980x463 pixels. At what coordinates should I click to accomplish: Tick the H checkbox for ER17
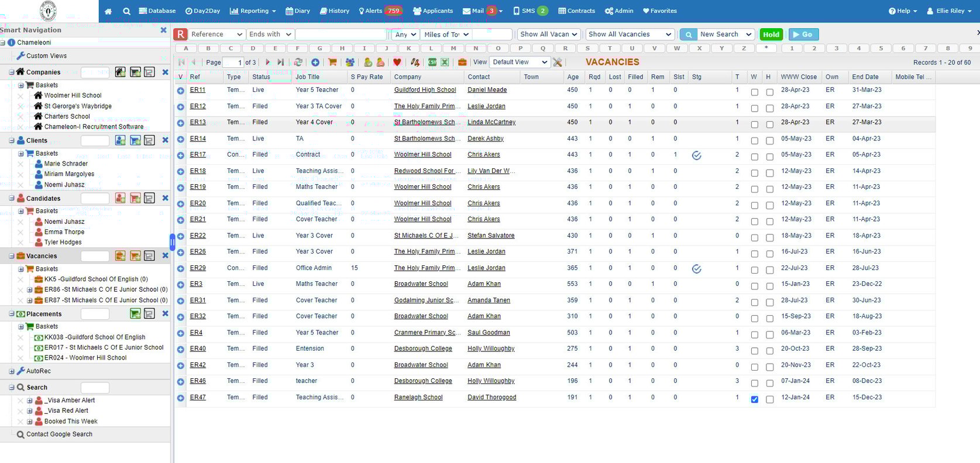click(769, 157)
